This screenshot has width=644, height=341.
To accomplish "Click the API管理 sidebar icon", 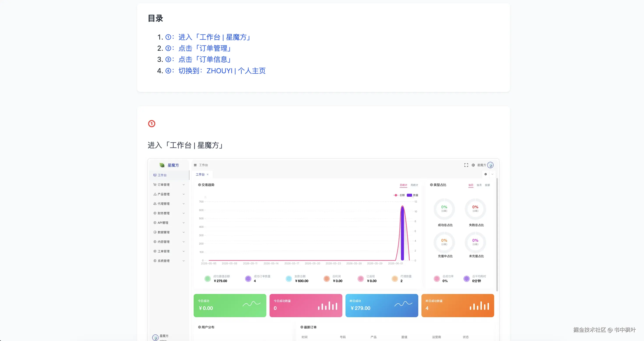I will click(155, 223).
